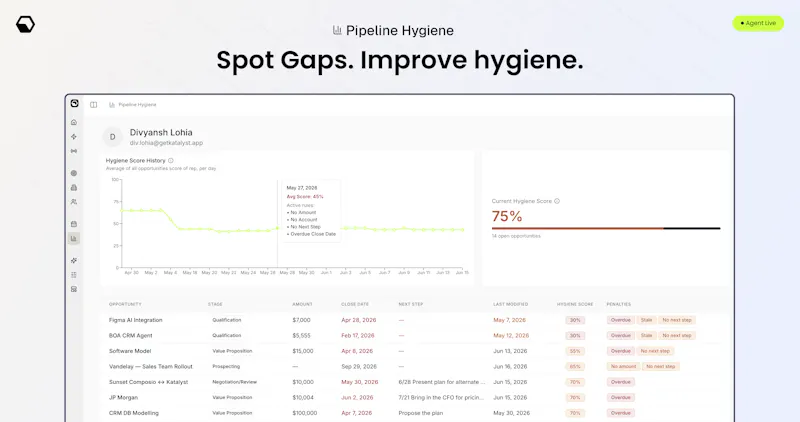Click the calendar icon in sidebar
The image size is (800, 422).
74,224
